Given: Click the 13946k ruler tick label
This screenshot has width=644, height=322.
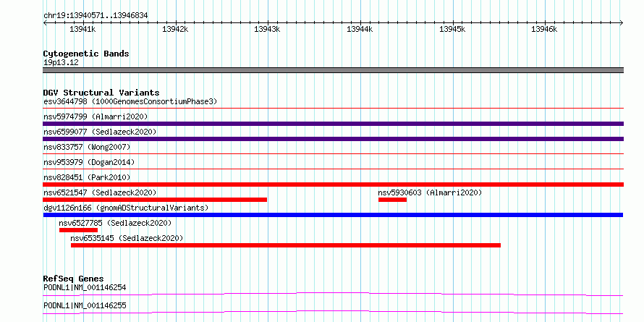Looking at the screenshot, I should 545,29.
